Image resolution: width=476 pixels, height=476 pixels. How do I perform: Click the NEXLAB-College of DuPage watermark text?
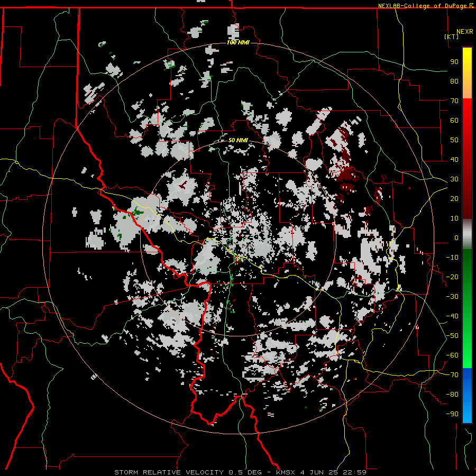(x=423, y=6)
